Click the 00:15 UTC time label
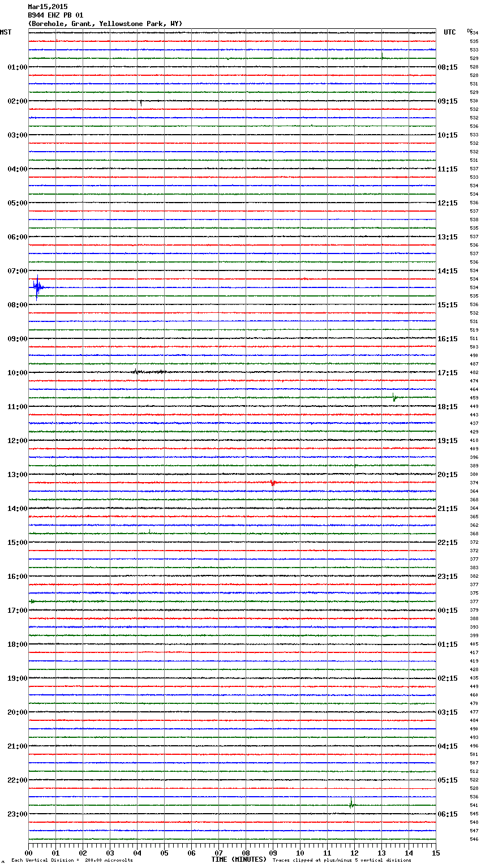Viewport: 481px width, 868px height. tap(448, 611)
